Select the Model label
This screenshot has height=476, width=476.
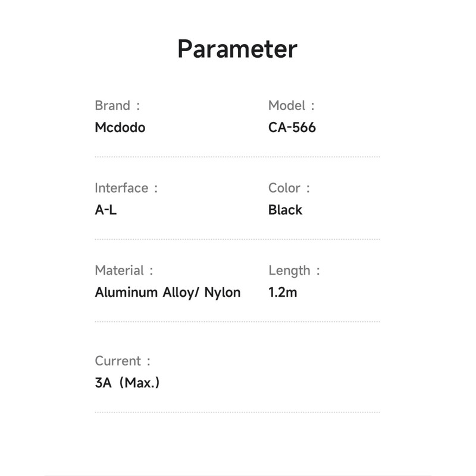[x=292, y=106]
